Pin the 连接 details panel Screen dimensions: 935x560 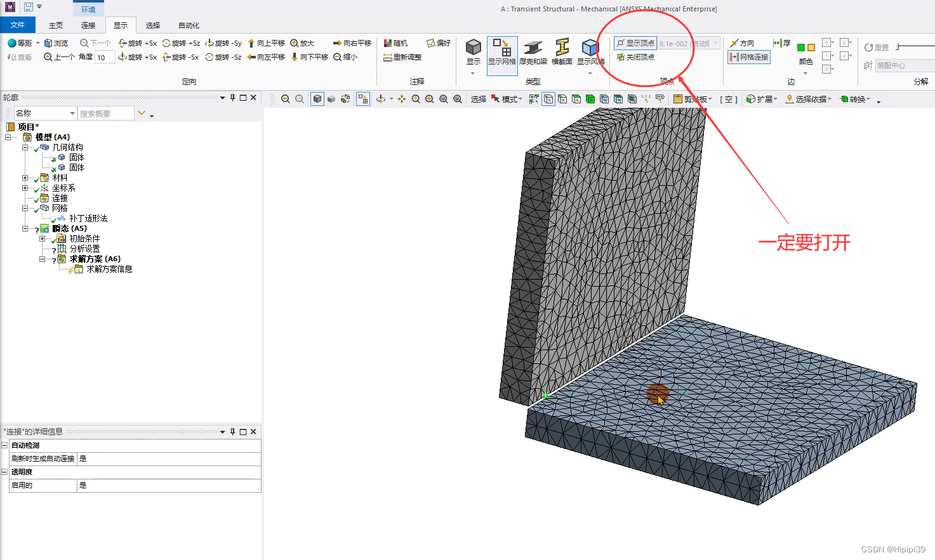233,432
